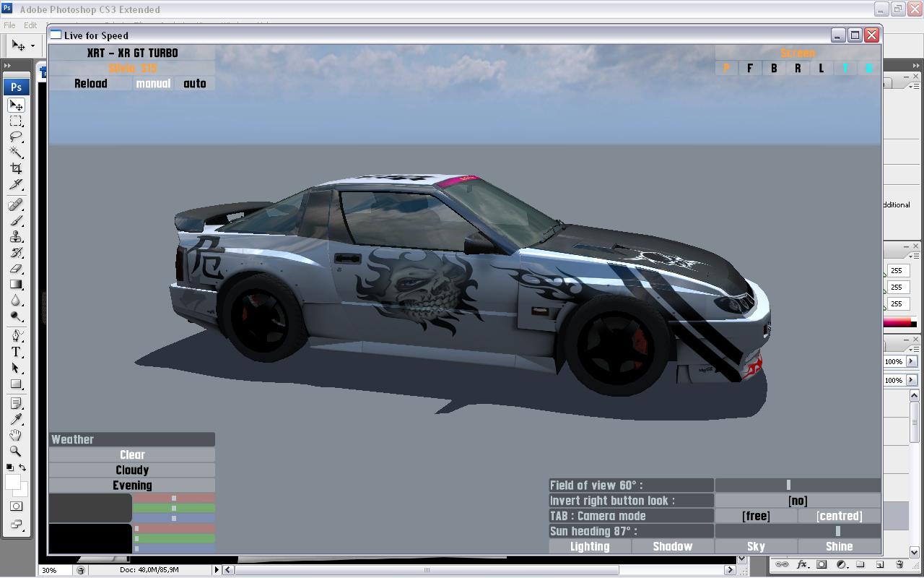Select the Eraser tool

point(16,269)
